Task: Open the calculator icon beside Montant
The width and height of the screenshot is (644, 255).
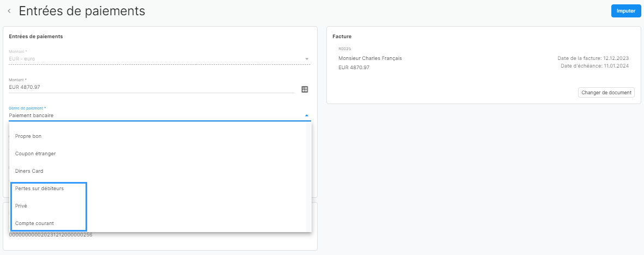Action: pyautogui.click(x=305, y=89)
